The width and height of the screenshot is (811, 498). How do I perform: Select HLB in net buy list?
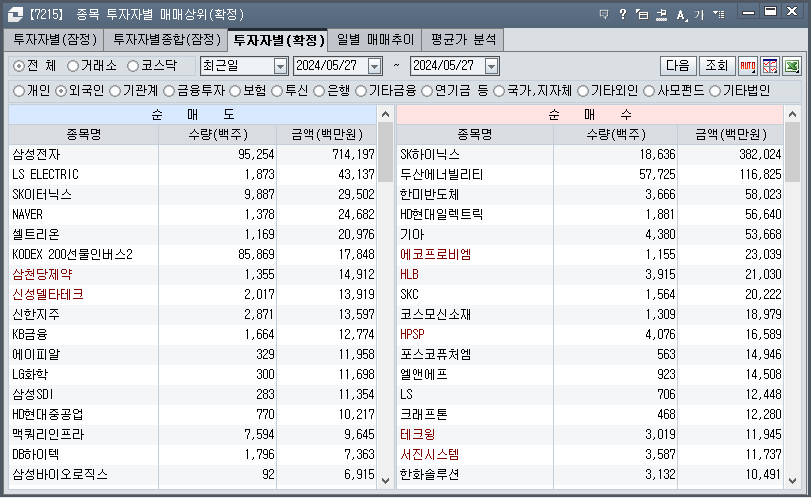(590, 275)
